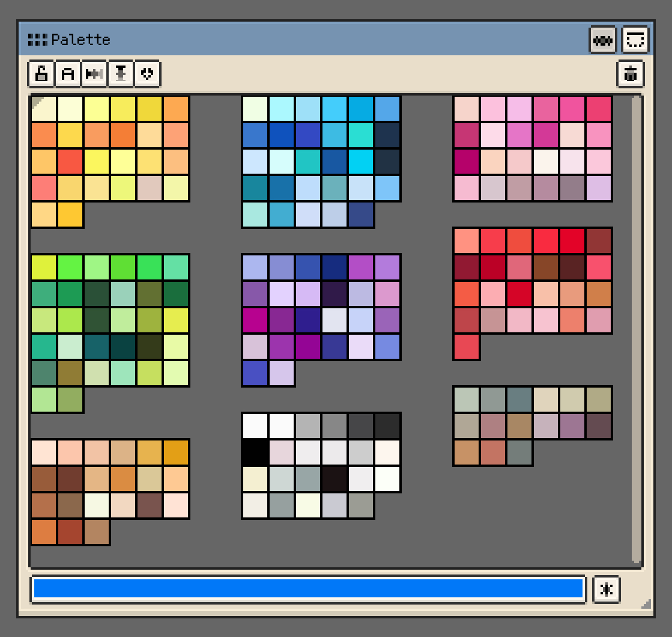Select the magenta swatch starting the third pink row
672x637 pixels.
(467, 162)
